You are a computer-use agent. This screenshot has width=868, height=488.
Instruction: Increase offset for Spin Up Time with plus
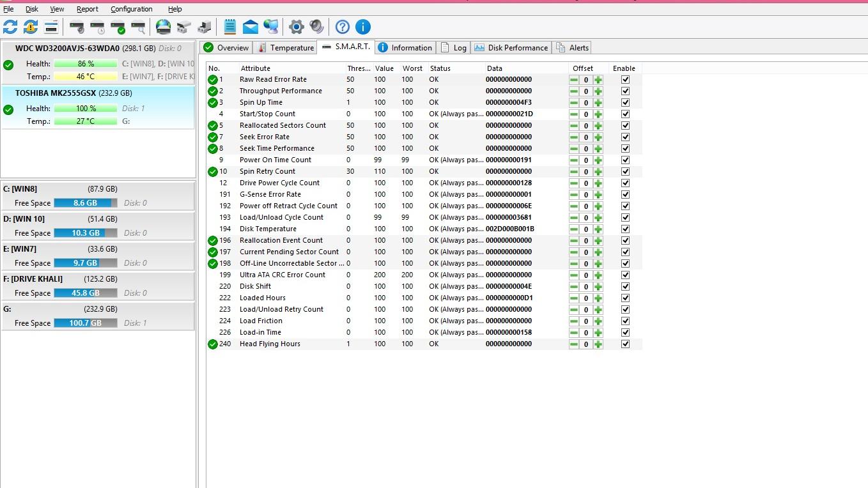(x=598, y=103)
